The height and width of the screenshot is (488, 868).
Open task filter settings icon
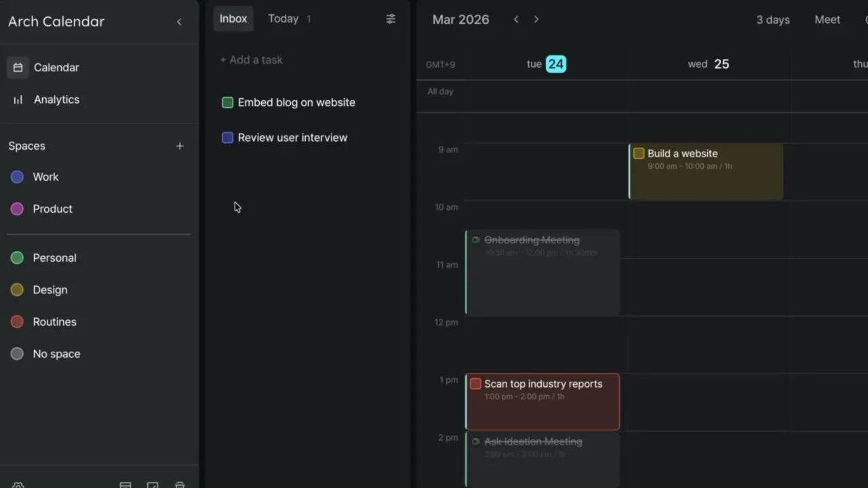click(x=391, y=19)
